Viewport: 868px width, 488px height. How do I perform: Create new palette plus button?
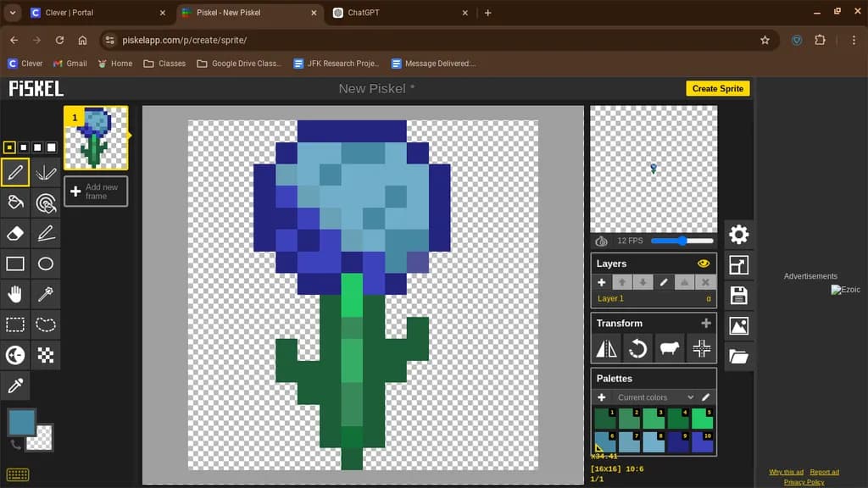click(602, 397)
